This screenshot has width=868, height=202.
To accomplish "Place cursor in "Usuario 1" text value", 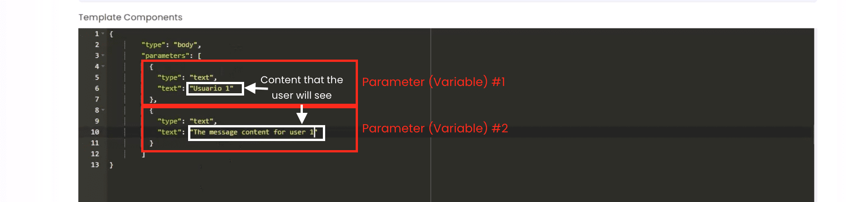I will point(213,88).
